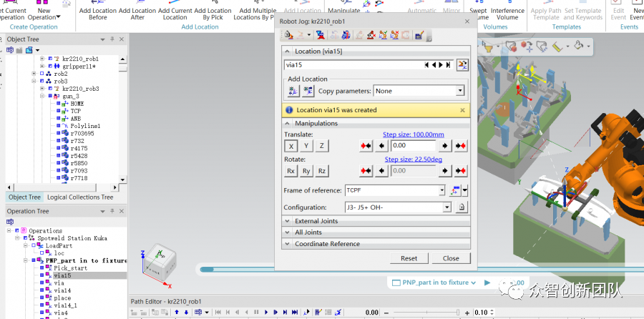Image resolution: width=644 pixels, height=319 pixels.
Task: Expand rob2 node in Object Tree
Action: click(34, 74)
